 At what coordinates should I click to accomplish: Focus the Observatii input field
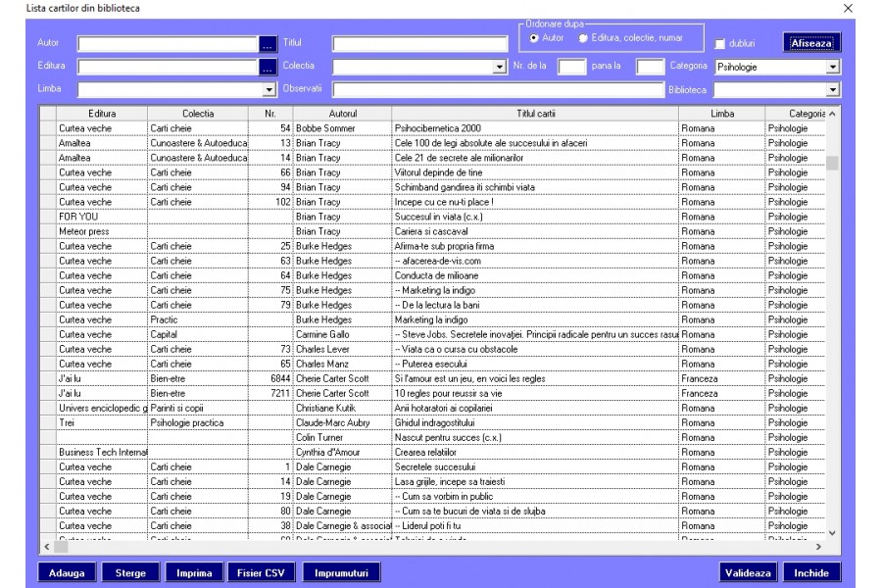click(x=498, y=89)
